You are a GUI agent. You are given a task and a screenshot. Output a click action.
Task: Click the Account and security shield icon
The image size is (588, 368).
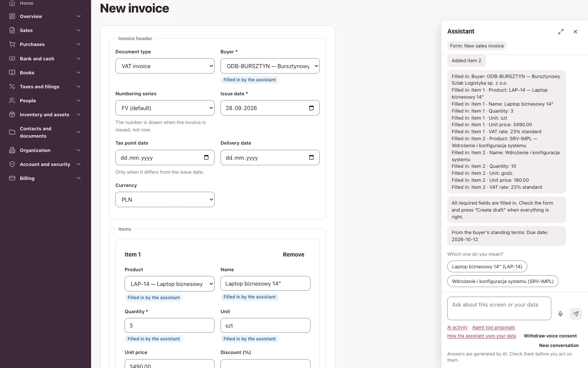point(12,164)
